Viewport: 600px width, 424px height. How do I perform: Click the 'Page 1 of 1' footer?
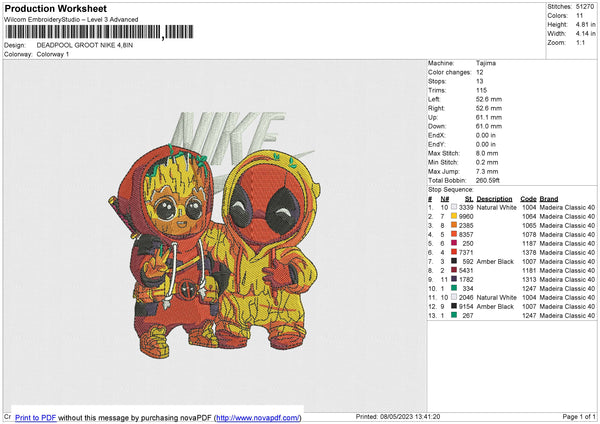point(579,416)
